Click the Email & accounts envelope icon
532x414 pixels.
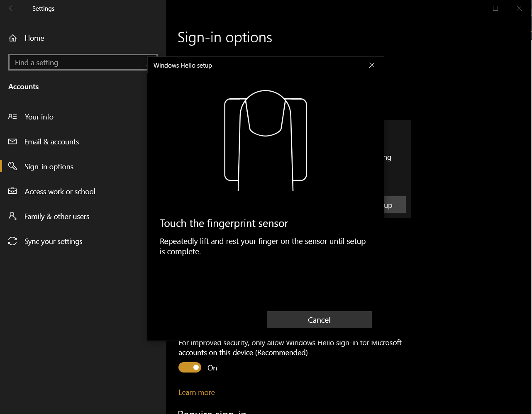(12, 141)
